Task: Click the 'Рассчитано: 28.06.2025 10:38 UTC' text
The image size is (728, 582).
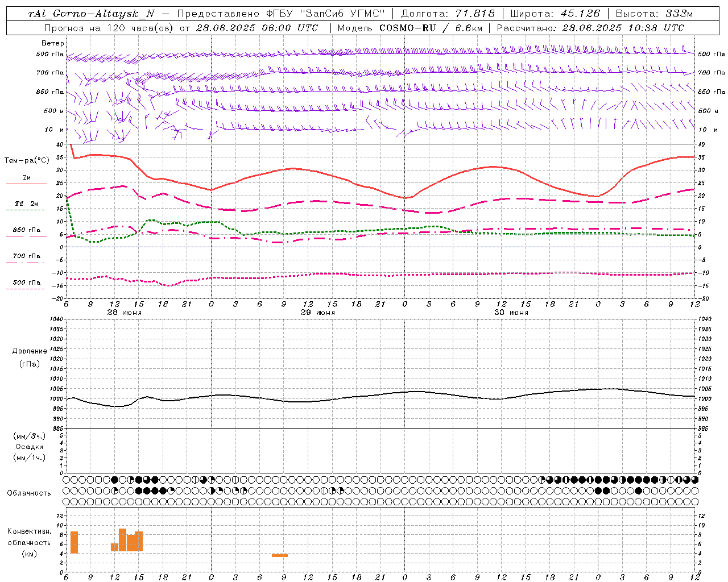Action: (591, 28)
